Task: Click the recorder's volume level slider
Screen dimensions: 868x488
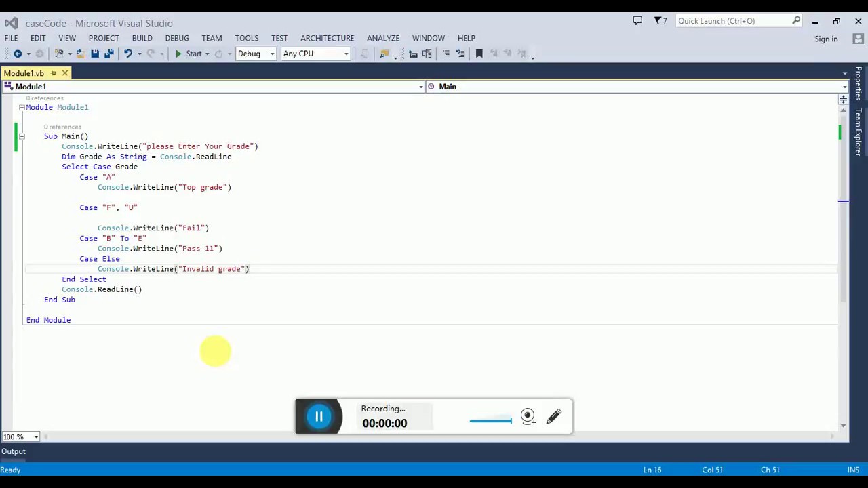Action: coord(490,421)
